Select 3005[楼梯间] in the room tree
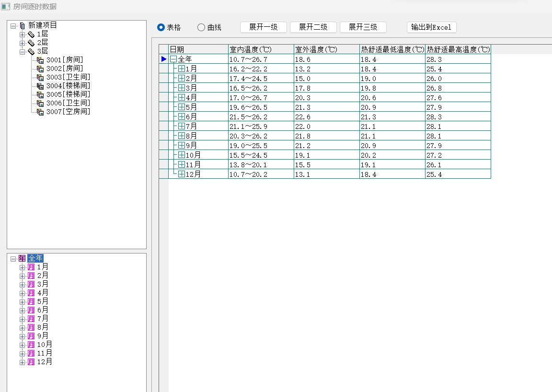 pyautogui.click(x=68, y=94)
